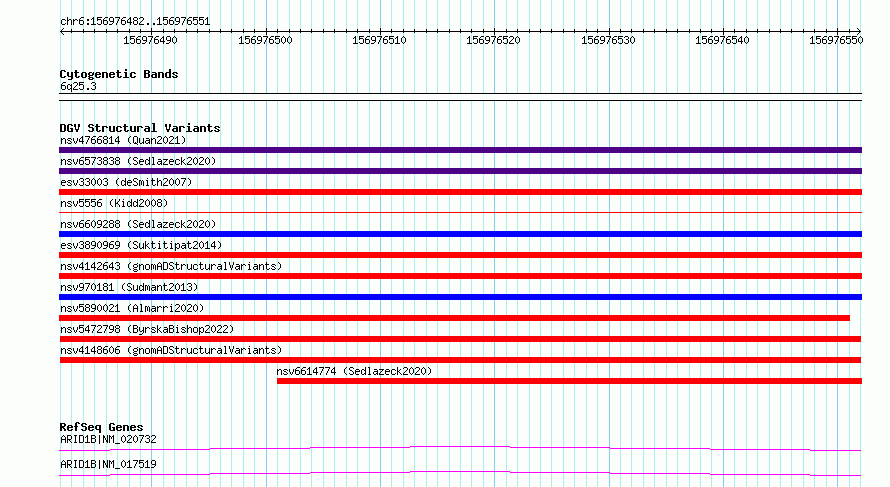Click ruler position 156976540
The image size is (890, 487).
(722, 40)
